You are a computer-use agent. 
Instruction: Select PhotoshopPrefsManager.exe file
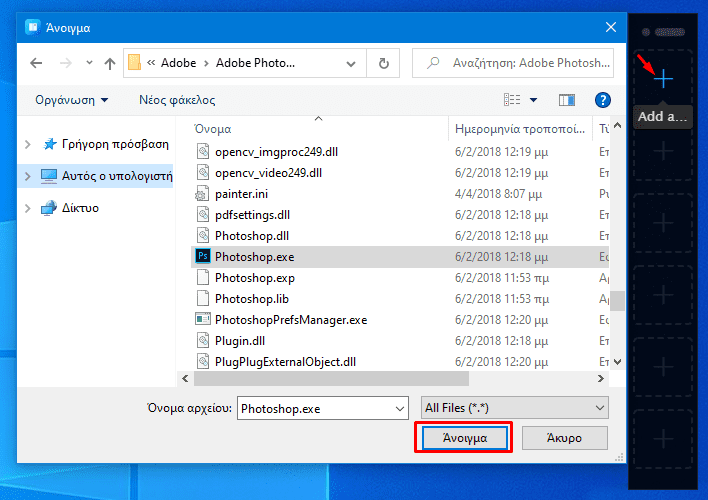[x=291, y=320]
